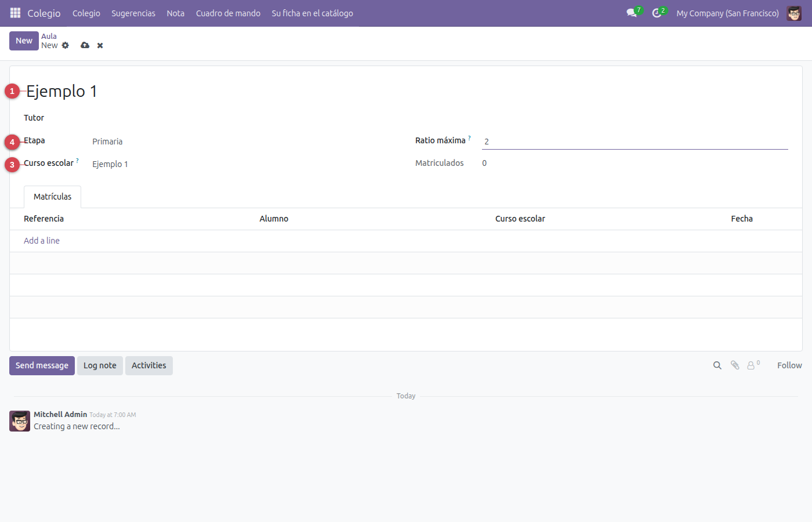The image size is (812, 522).
Task: Open the apps grid home menu
Action: [x=15, y=13]
